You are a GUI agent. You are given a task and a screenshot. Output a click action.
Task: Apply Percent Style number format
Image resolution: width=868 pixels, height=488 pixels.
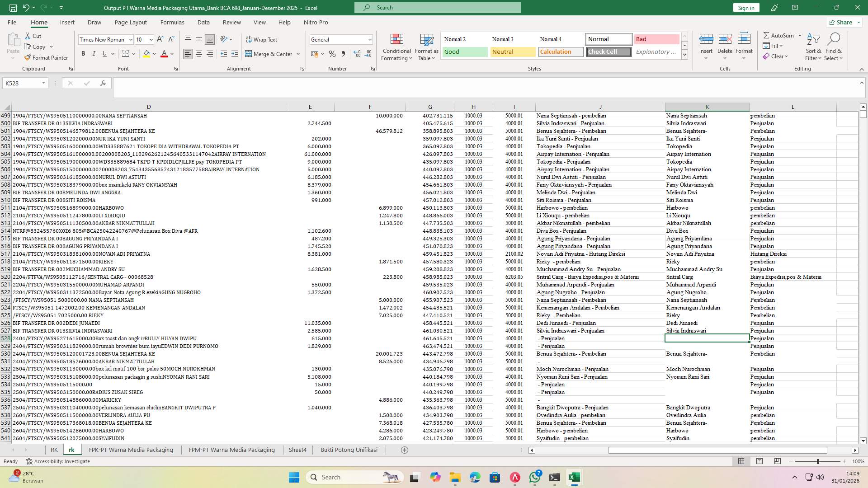coord(332,54)
